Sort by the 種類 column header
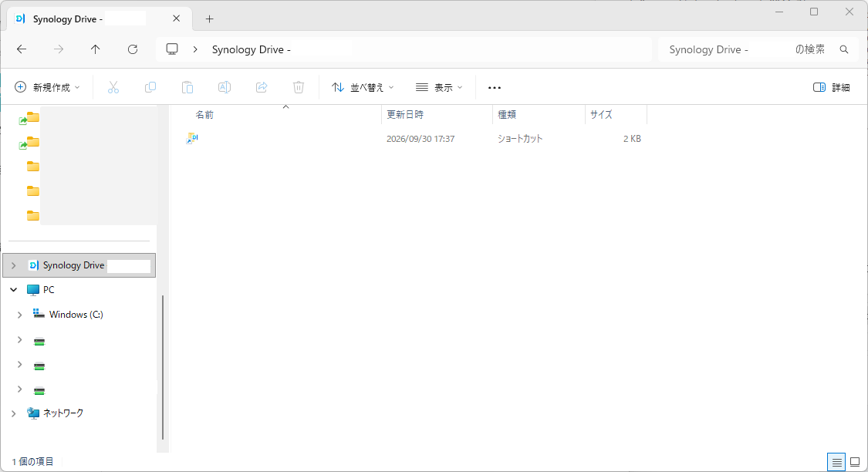 507,115
